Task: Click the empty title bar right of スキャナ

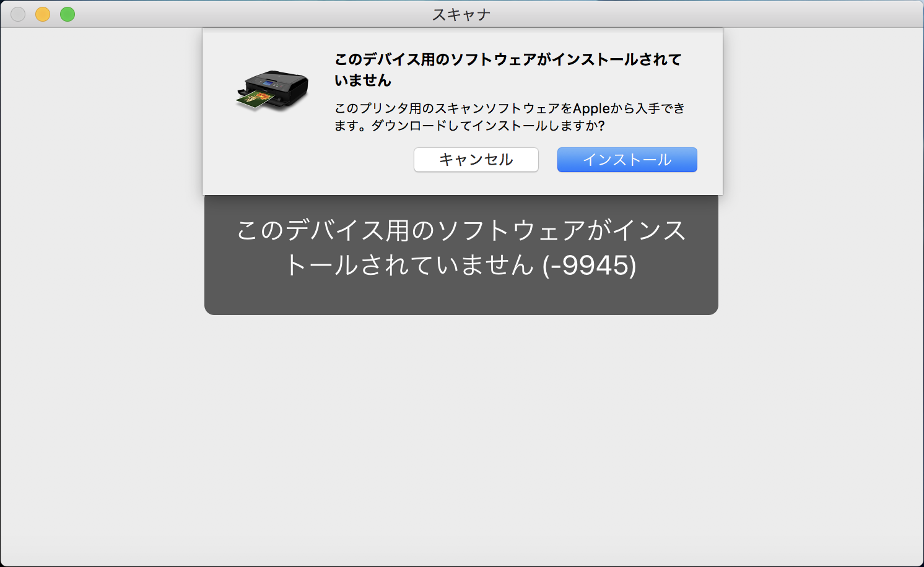Action: (706, 14)
